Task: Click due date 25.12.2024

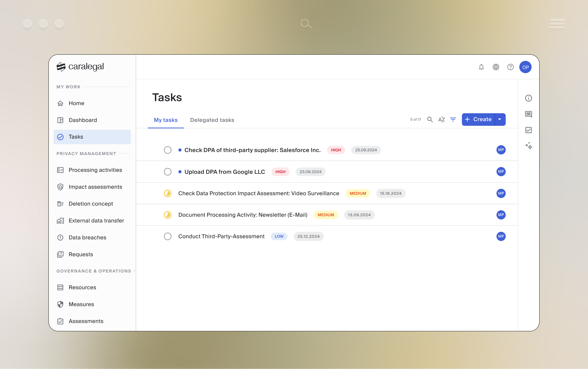Action: tap(308, 236)
